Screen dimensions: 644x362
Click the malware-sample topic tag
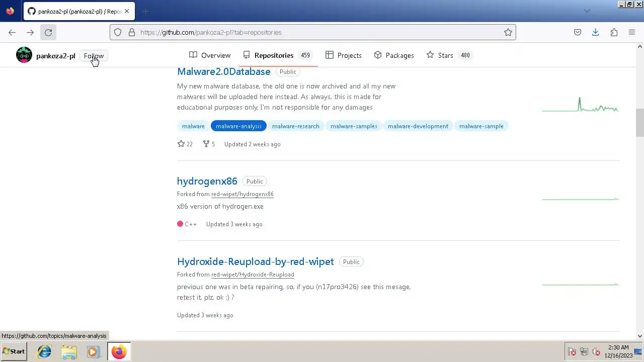[x=481, y=126]
